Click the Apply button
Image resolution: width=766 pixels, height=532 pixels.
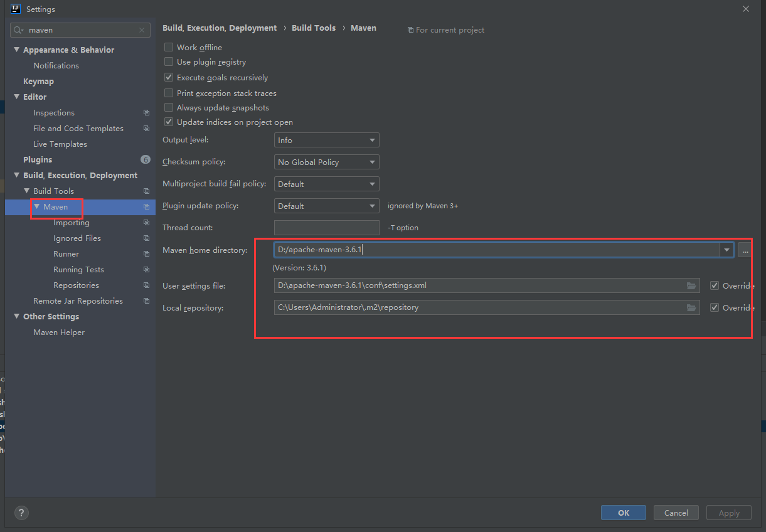point(729,513)
